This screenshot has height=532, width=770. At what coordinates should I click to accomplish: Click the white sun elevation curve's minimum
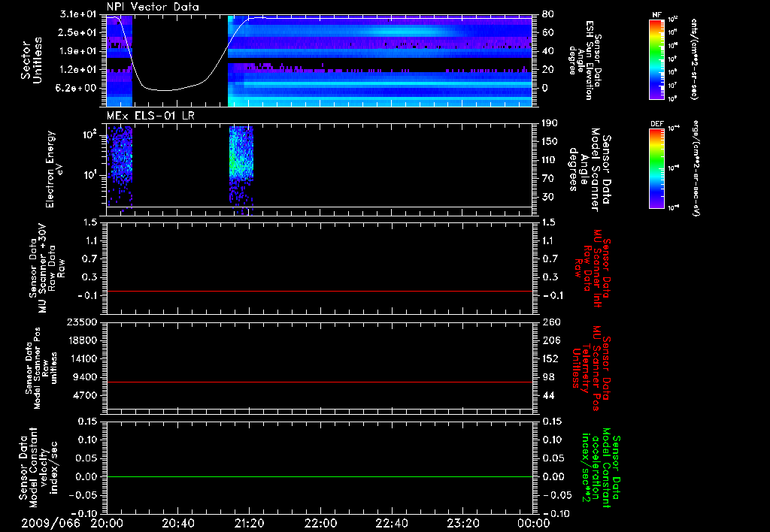tap(165, 90)
